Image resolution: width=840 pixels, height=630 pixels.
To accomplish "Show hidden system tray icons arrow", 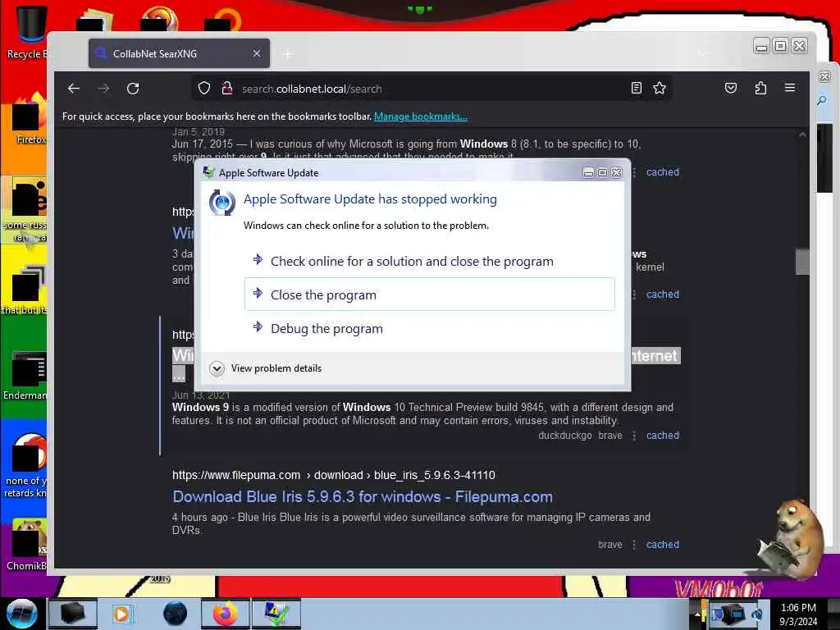I will (x=697, y=614).
